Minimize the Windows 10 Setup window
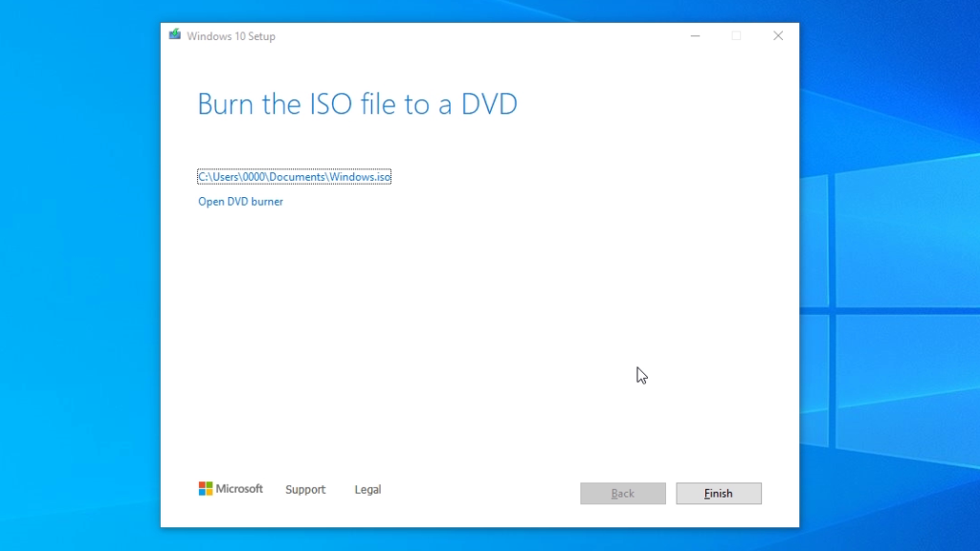 point(695,36)
